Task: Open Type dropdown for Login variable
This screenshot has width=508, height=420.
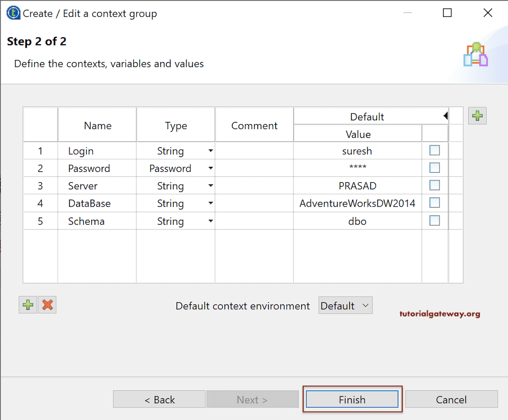Action: point(211,151)
